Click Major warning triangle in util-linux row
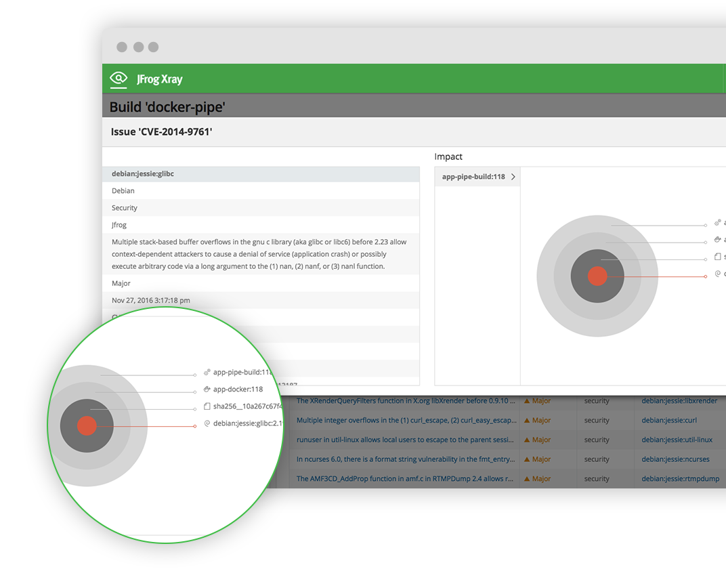Viewport: 726px width, 588px height. pos(527,440)
